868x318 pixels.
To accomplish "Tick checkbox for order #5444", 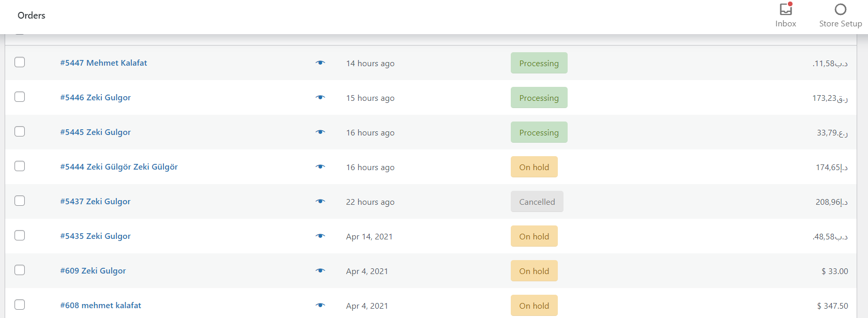I will point(20,166).
